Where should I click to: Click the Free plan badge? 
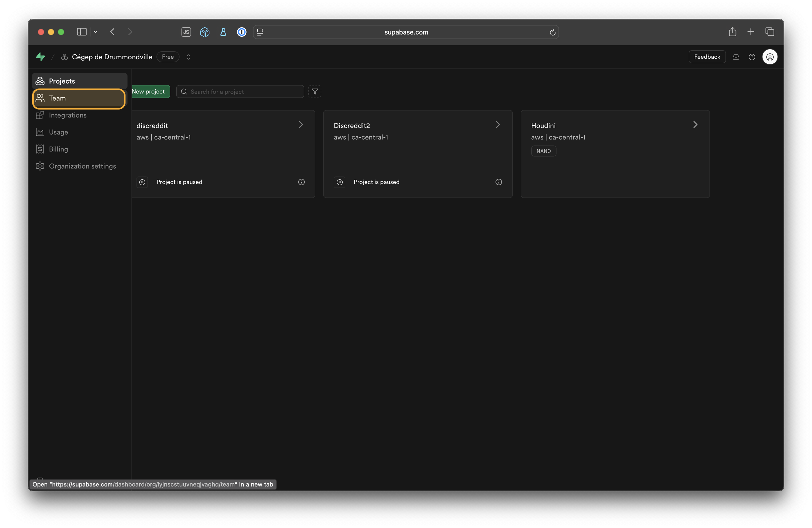click(x=168, y=57)
